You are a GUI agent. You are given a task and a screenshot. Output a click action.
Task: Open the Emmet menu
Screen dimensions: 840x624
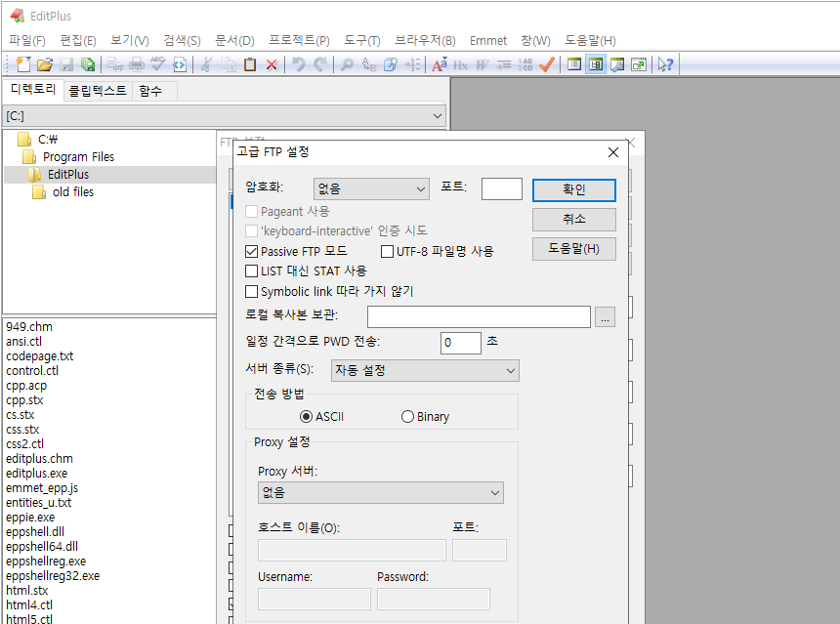[488, 41]
